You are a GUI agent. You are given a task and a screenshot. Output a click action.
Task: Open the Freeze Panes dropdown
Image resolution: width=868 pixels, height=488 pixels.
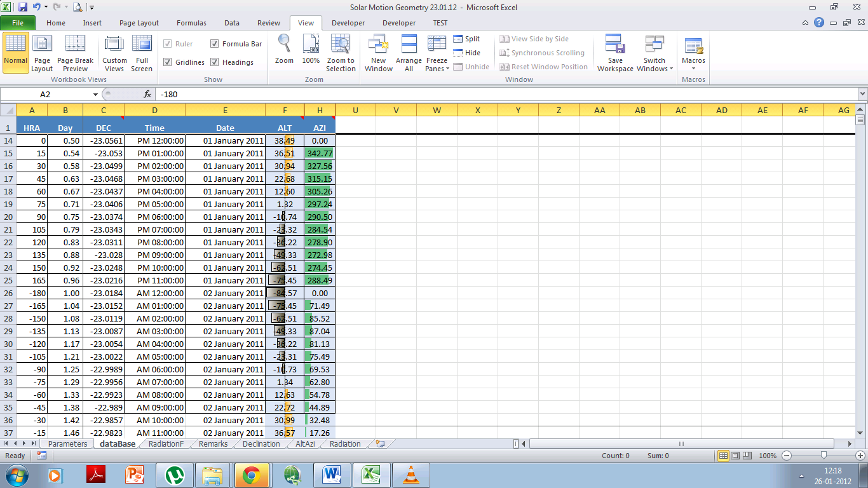pyautogui.click(x=437, y=52)
